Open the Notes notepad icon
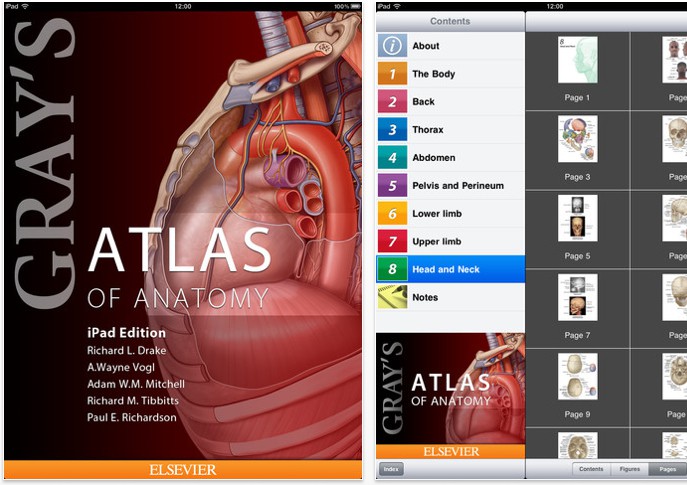This screenshot has height=485, width=687. click(392, 297)
